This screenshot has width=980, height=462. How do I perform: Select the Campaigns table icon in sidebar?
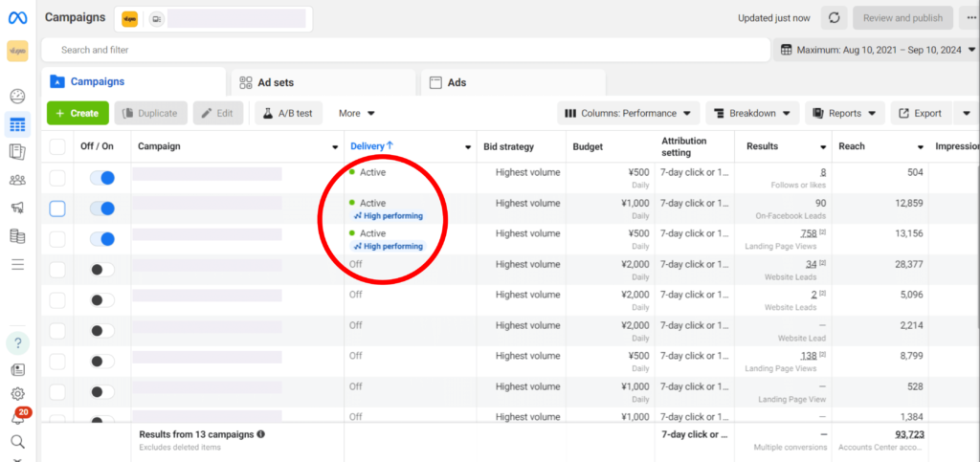[17, 124]
